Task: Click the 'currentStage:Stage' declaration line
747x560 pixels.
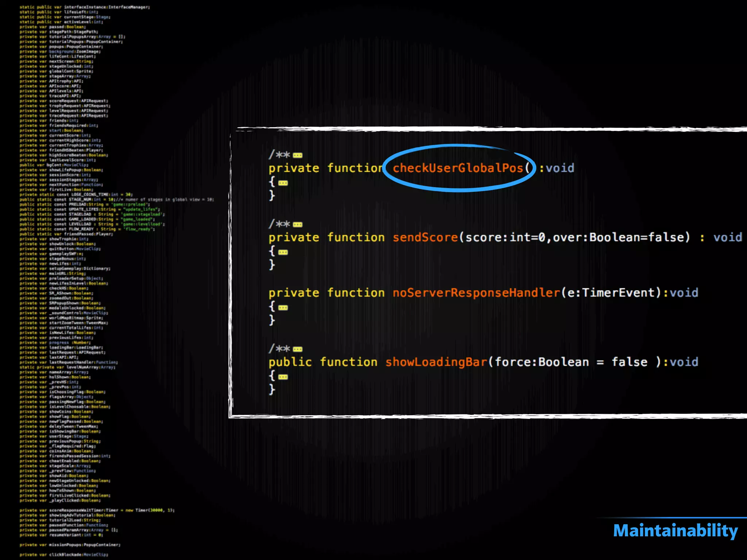Action: pyautogui.click(x=65, y=17)
